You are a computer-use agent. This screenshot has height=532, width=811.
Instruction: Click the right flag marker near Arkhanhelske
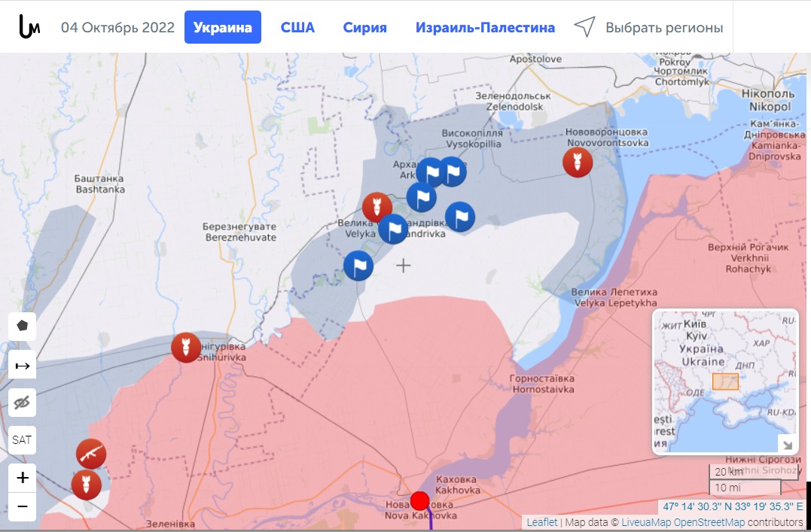[x=453, y=172]
